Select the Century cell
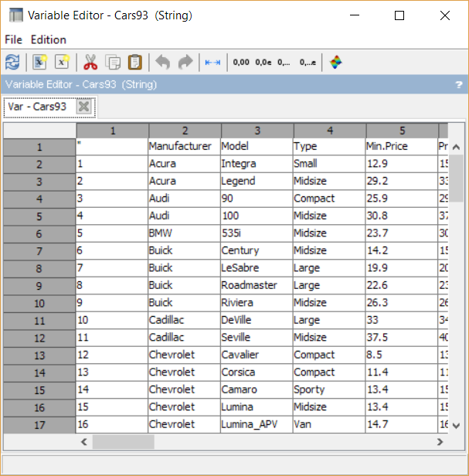Screen dimensions: 469x476 point(257,250)
